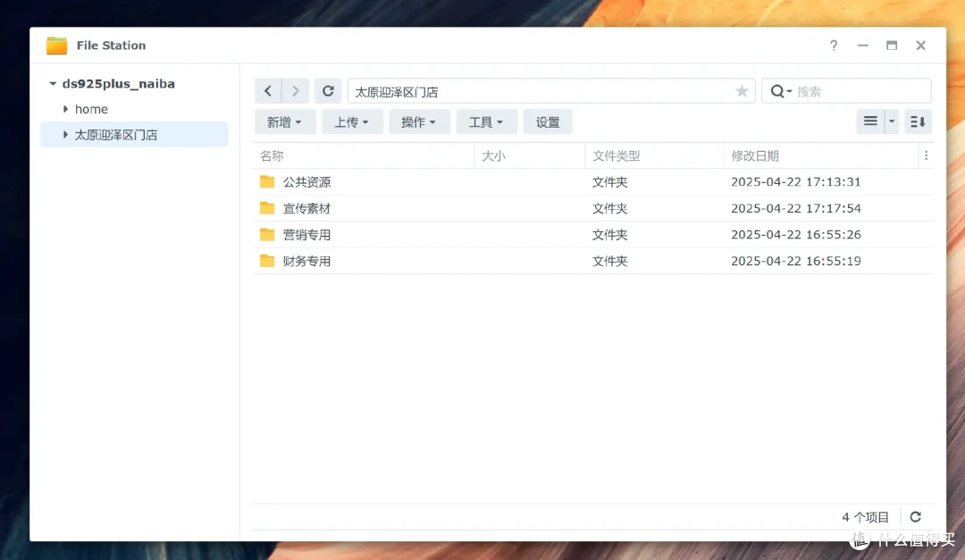965x560 pixels.
Task: Click folder icon of 公共资源
Action: (267, 181)
